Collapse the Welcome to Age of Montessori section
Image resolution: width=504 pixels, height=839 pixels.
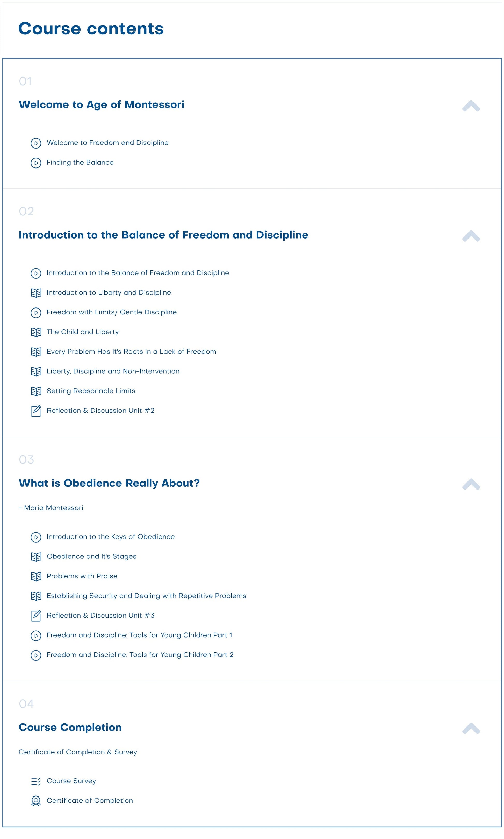tap(471, 106)
